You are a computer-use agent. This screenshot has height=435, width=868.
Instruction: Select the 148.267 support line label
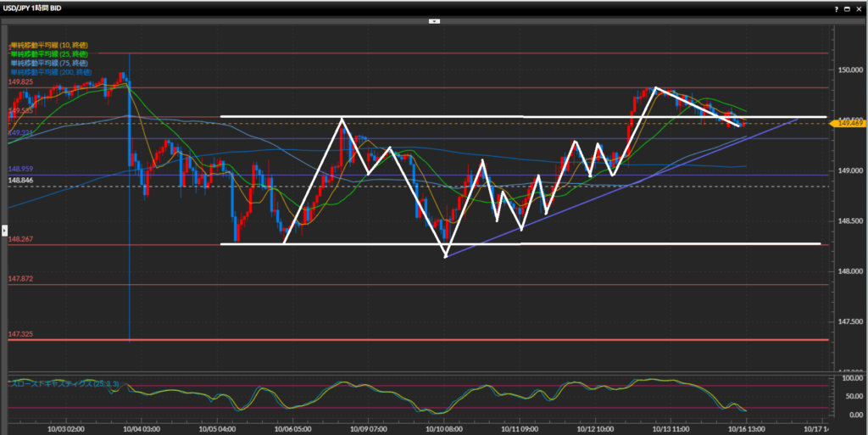[x=20, y=240]
